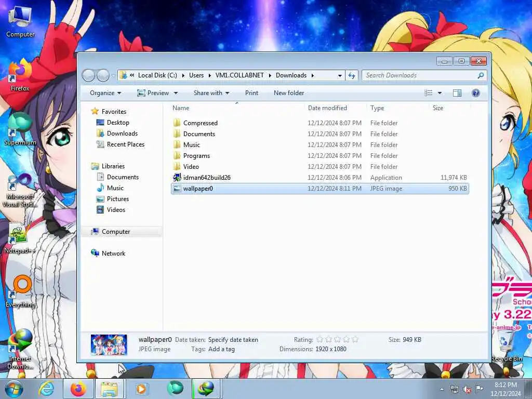
Task: Click Users in the address breadcrumb
Action: tap(196, 75)
